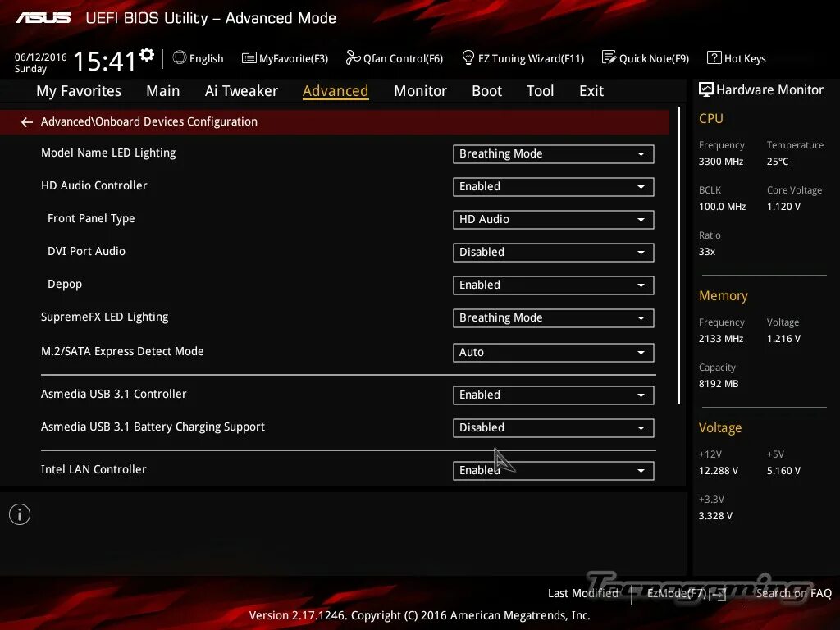This screenshot has height=630, width=840.
Task: Click the Depop label
Action: [65, 285]
